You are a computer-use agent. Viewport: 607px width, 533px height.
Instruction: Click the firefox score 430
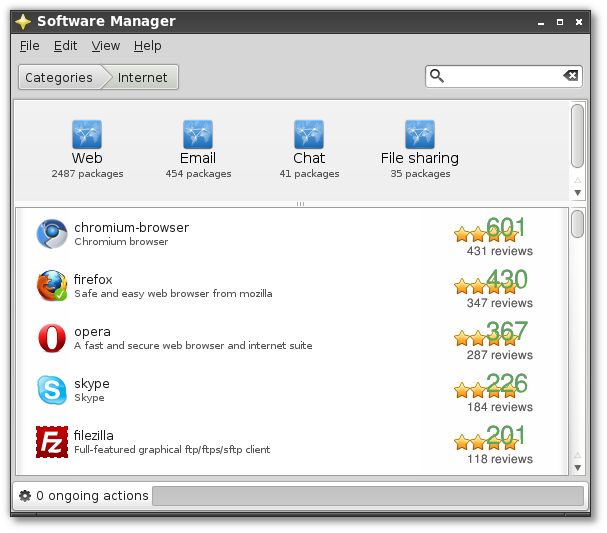pos(507,279)
